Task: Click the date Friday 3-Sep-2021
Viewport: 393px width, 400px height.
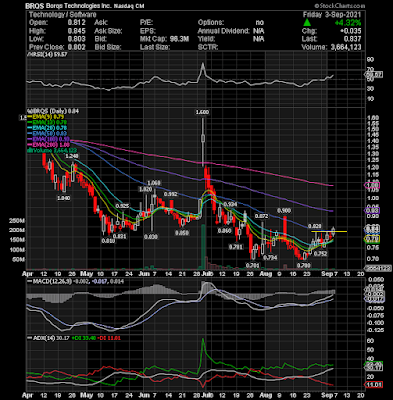Action: (332, 15)
